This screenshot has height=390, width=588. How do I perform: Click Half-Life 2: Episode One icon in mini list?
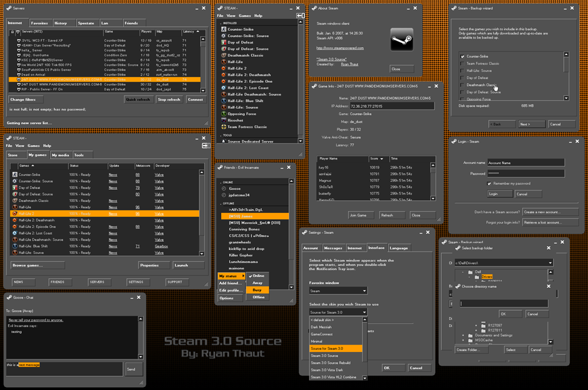pyautogui.click(x=224, y=82)
